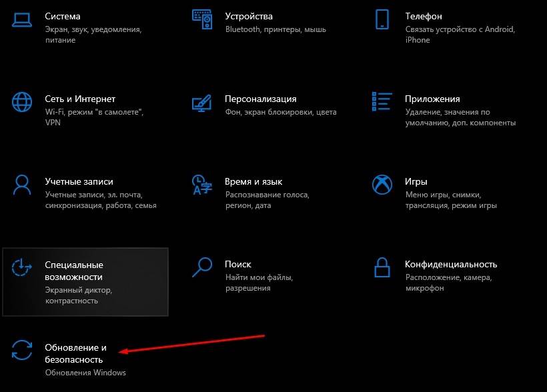Click the person icon for Учетные записи
The width and height of the screenshot is (547, 392).
coord(22,185)
